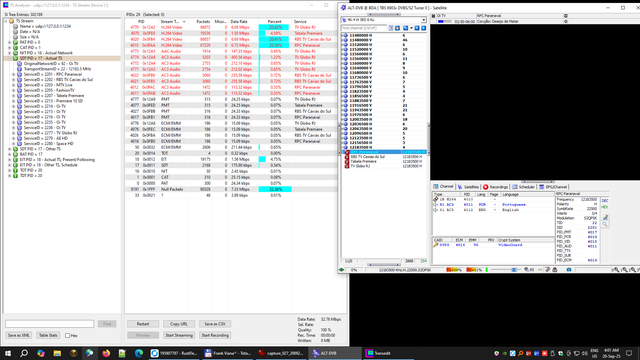640x360 pixels.
Task: Click the Restart button in TS Analyzer
Action: pyautogui.click(x=143, y=324)
